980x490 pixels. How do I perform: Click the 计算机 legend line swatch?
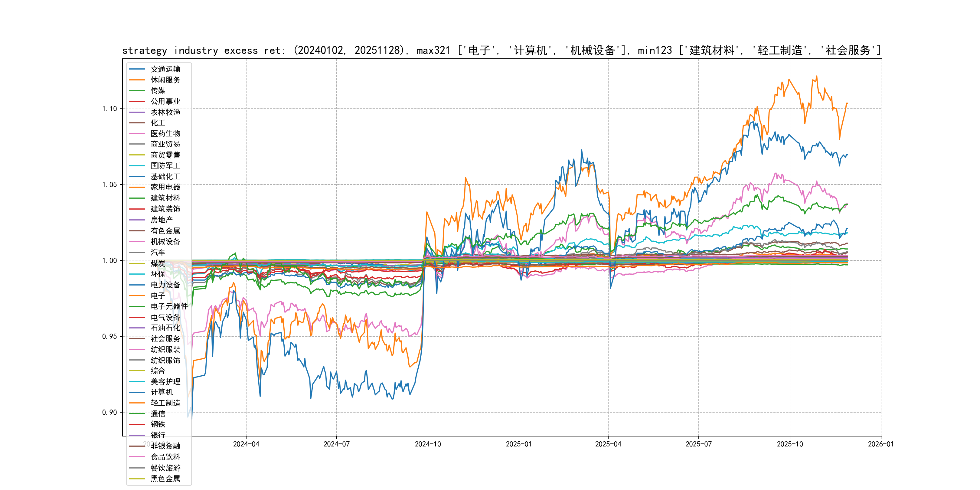point(137,392)
